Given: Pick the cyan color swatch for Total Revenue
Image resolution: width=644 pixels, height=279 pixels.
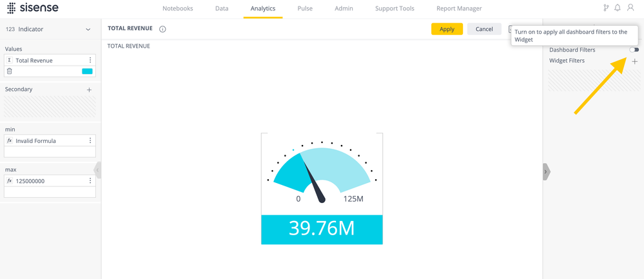Looking at the screenshot, I should pos(87,72).
